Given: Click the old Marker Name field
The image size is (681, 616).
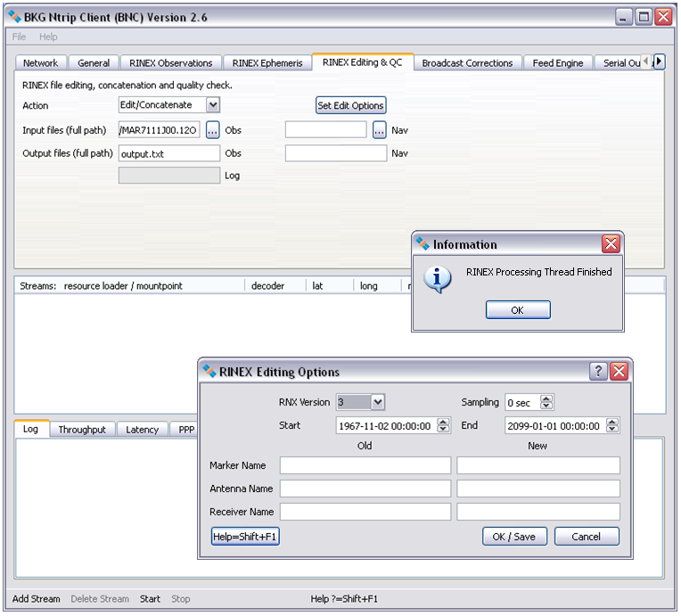Looking at the screenshot, I should coord(365,465).
